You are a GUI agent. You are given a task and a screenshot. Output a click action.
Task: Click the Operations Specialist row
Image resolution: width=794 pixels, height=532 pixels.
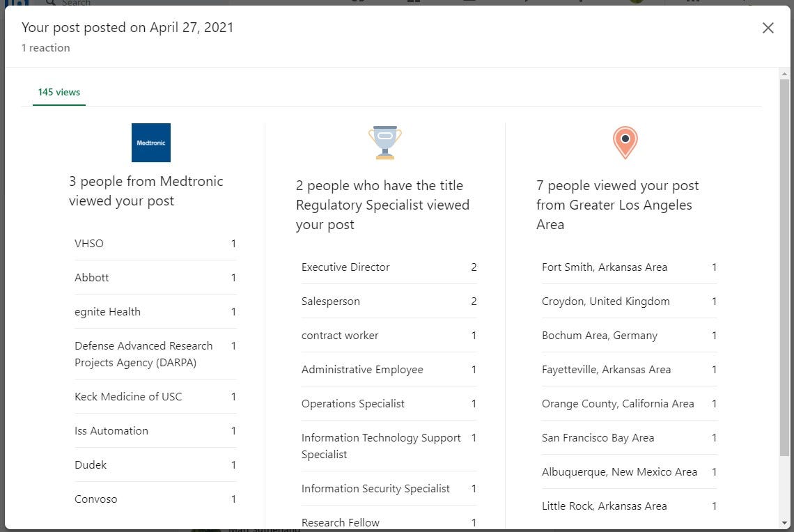(x=389, y=403)
